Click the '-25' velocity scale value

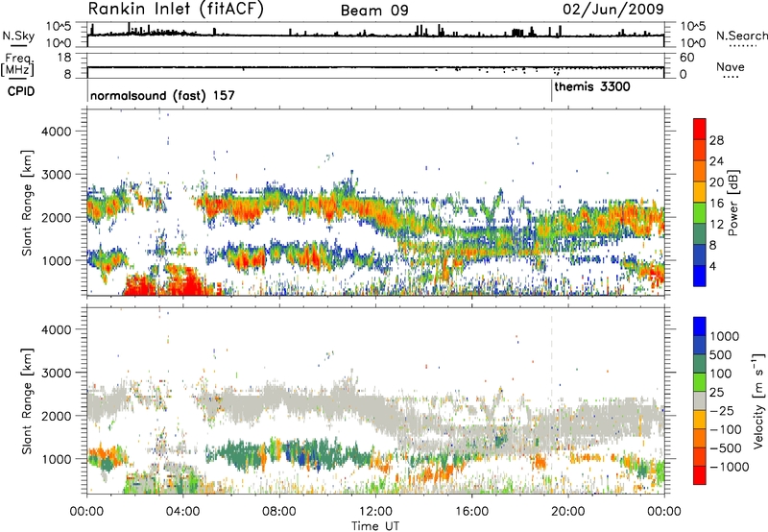pyautogui.click(x=722, y=411)
